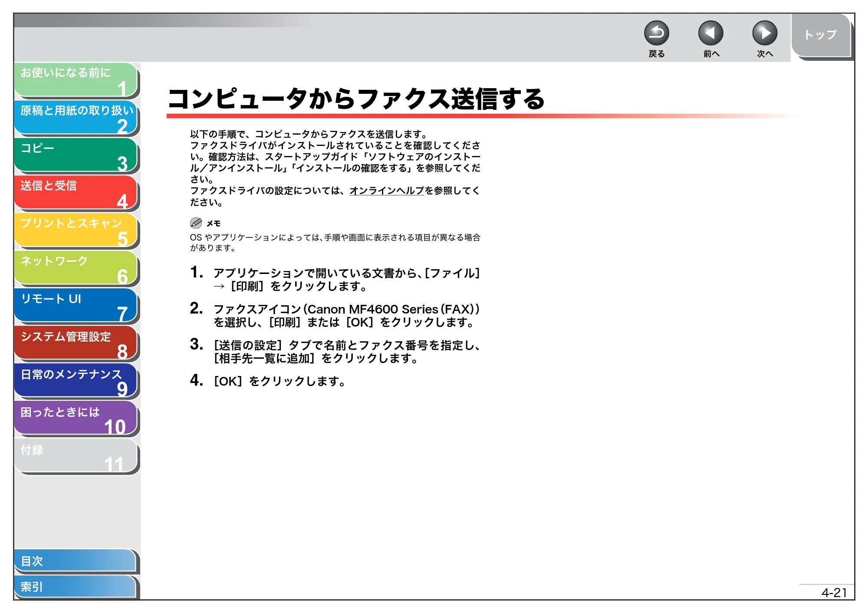
Task: Click step 1 text about ファイル→印刷
Action: click(x=346, y=280)
